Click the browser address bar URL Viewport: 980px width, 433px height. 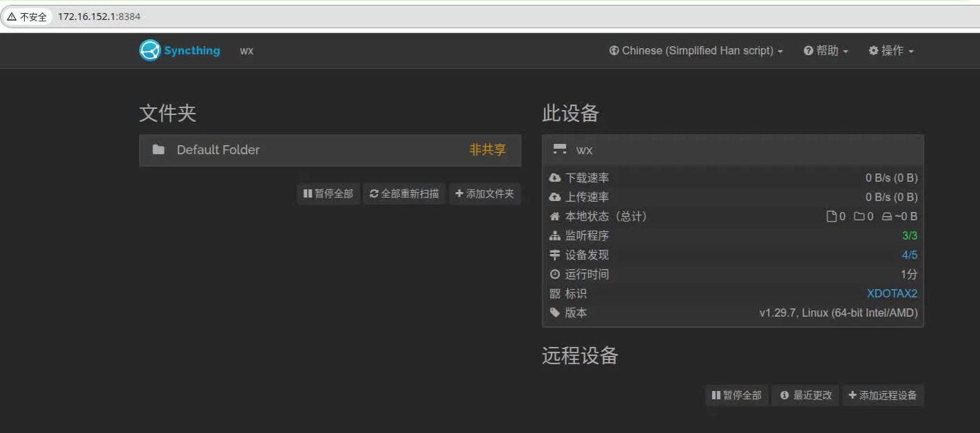(x=99, y=17)
